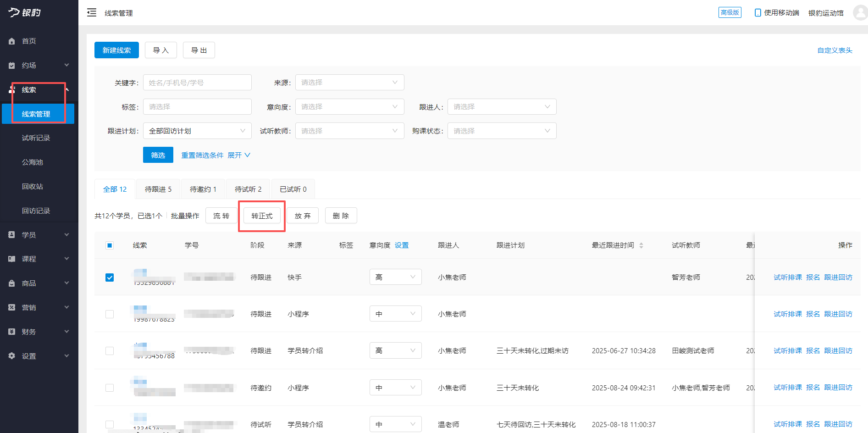Select the 学员 sidebar icon
The width and height of the screenshot is (868, 433).
click(x=12, y=234)
